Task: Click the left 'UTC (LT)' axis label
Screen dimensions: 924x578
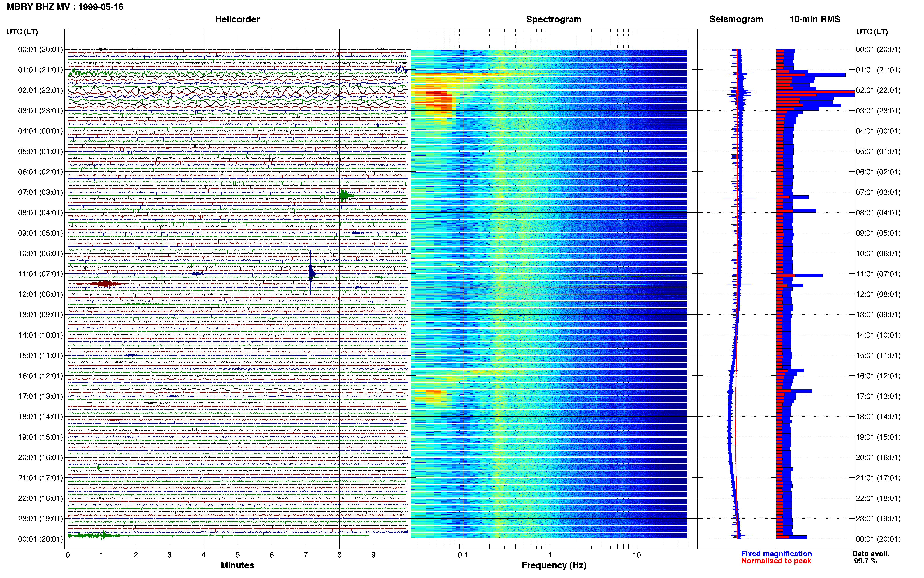Action: (x=22, y=31)
